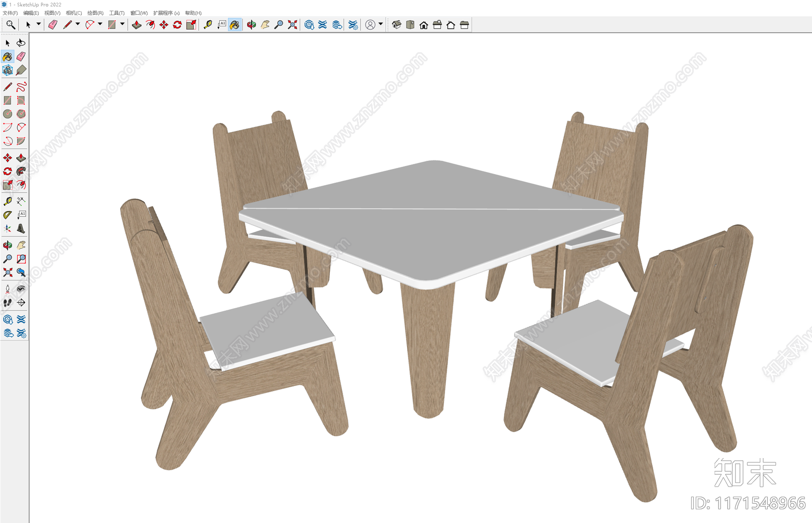This screenshot has height=523, width=812.
Task: Open the 帮助(H) menu
Action: point(193,13)
